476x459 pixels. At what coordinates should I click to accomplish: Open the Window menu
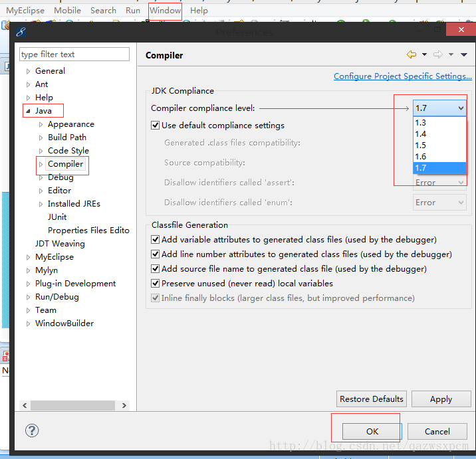click(x=165, y=11)
